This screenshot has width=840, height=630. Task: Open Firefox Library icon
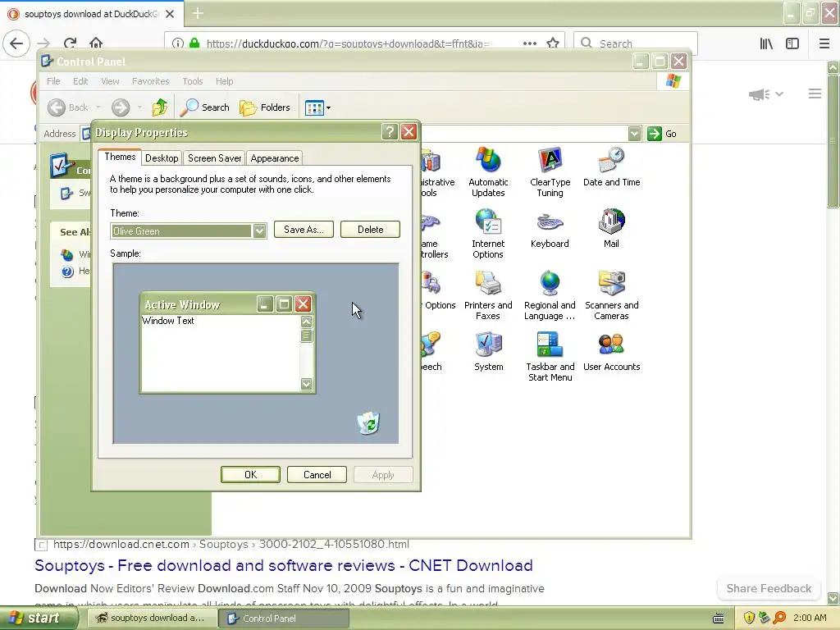[767, 43]
